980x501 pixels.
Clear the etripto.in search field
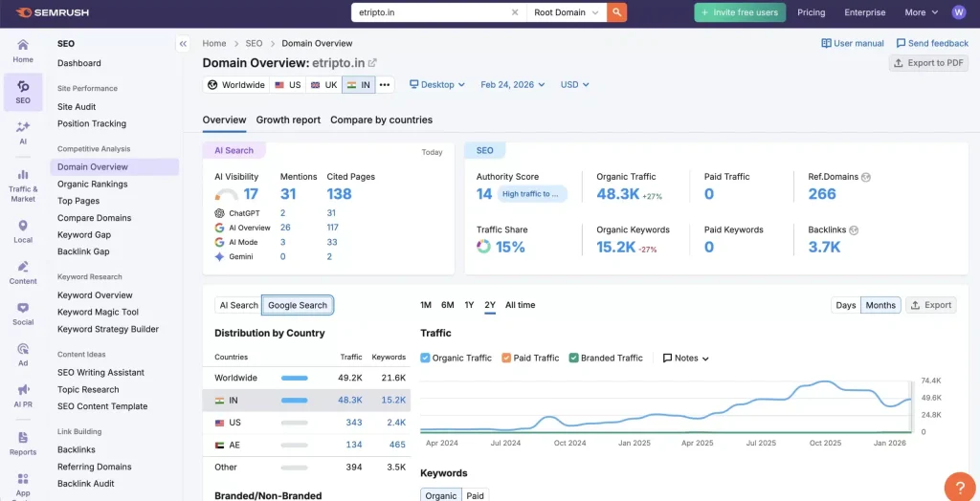coord(515,12)
